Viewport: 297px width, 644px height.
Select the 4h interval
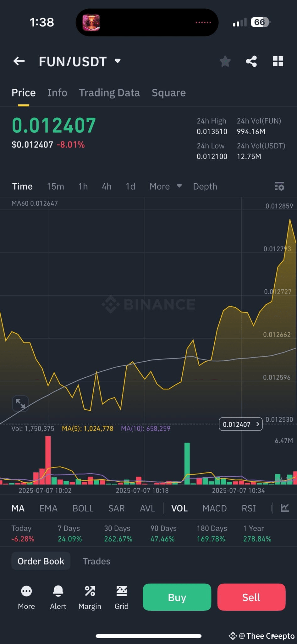click(x=107, y=186)
